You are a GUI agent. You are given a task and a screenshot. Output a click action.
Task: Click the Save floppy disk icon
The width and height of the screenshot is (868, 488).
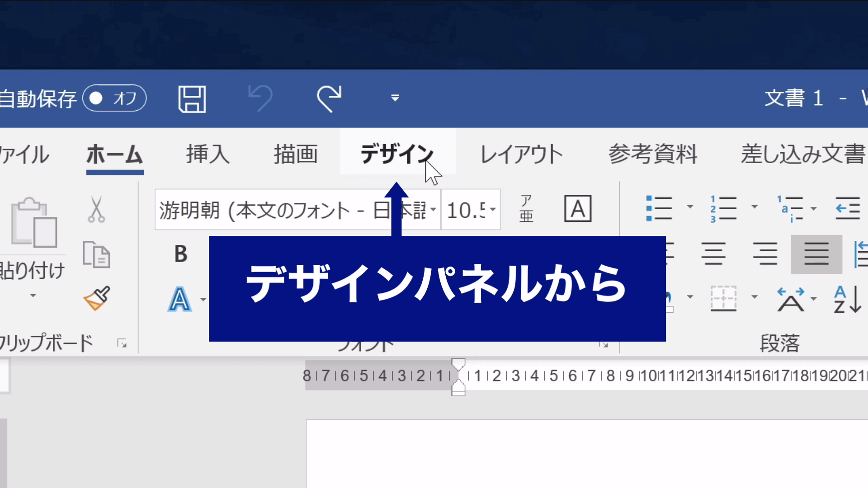pyautogui.click(x=192, y=99)
